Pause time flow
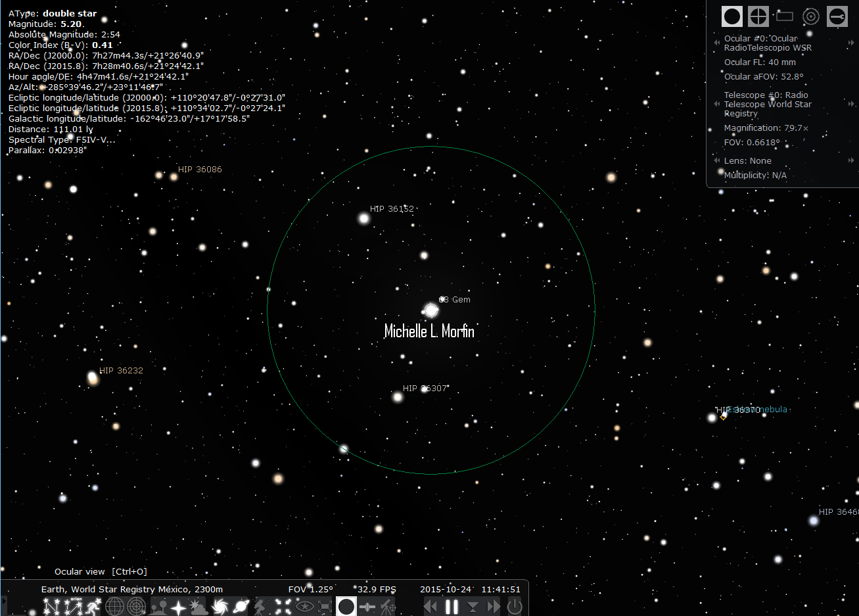 452,607
